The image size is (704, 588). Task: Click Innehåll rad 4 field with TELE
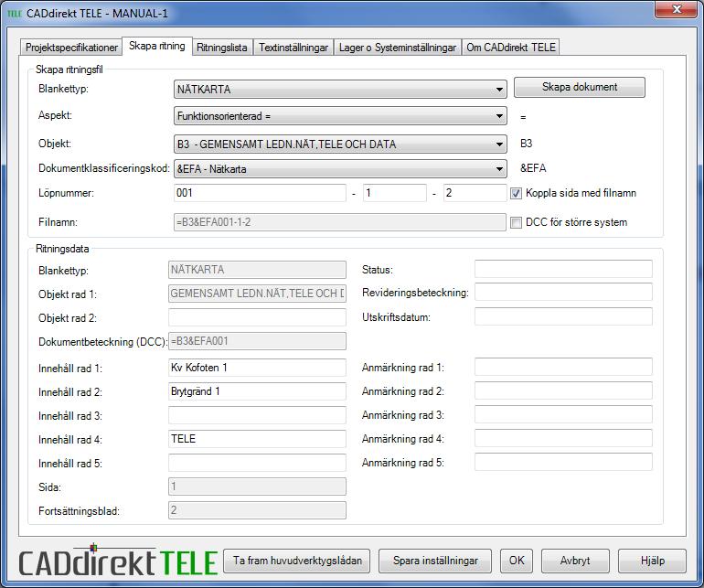(257, 438)
